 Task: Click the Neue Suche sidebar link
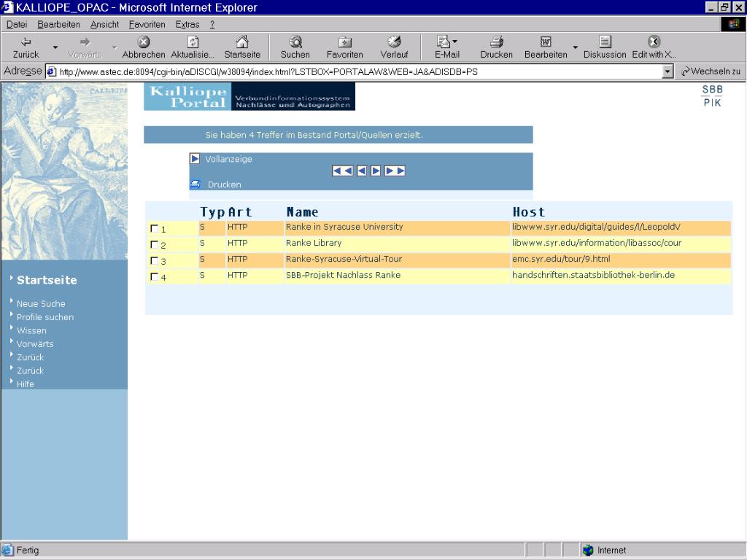[x=41, y=303]
